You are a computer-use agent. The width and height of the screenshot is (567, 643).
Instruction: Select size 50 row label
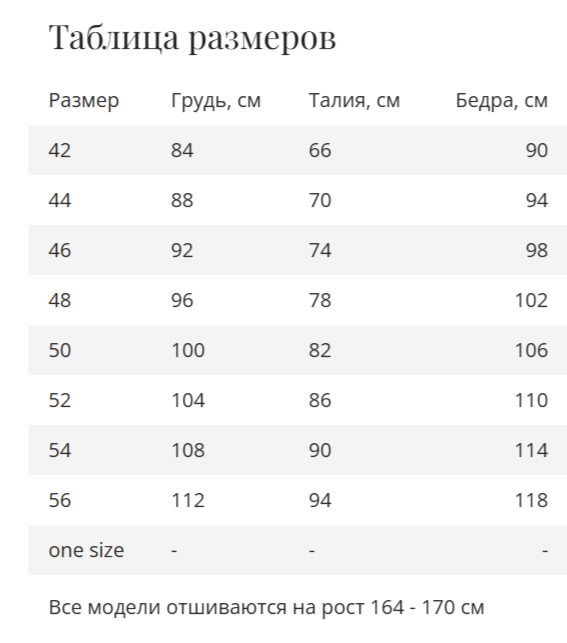click(60, 350)
